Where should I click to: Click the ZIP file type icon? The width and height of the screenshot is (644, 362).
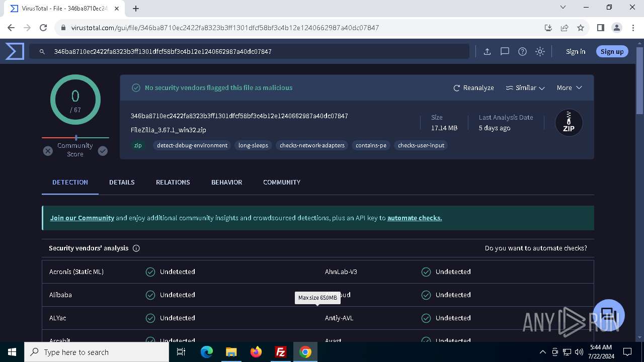(569, 123)
